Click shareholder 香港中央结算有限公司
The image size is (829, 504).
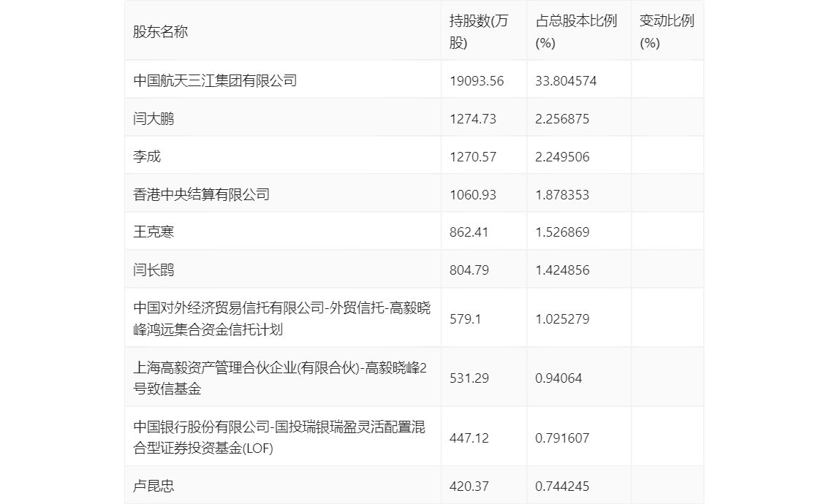tap(202, 195)
